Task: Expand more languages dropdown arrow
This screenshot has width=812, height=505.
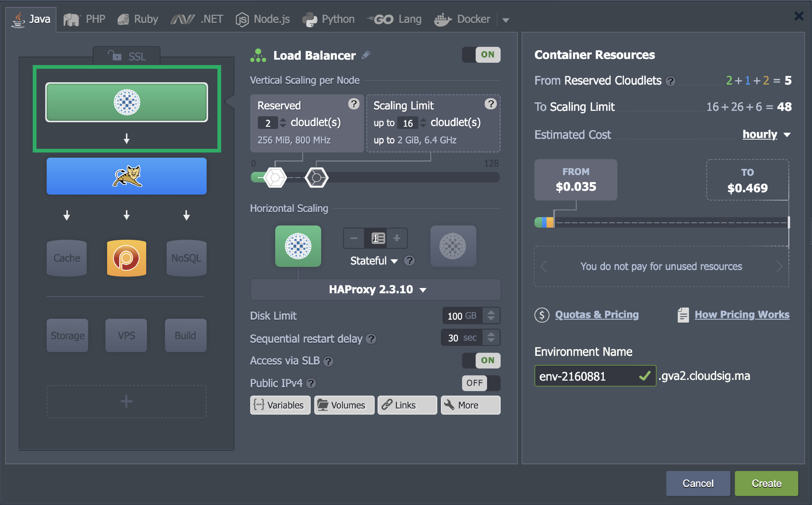Action: point(506,20)
